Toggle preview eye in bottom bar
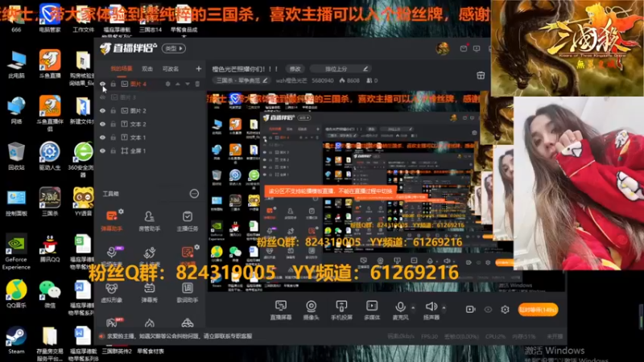The height and width of the screenshot is (362, 644). (x=488, y=310)
